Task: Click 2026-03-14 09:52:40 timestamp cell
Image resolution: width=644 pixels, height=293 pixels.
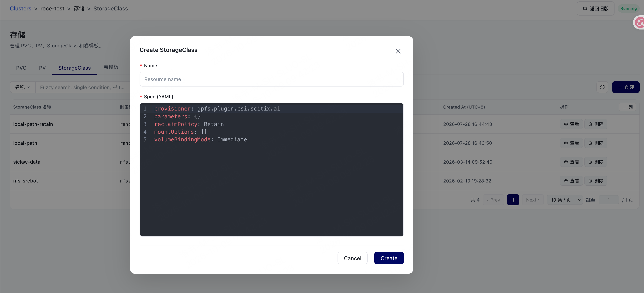Action: 467,162
